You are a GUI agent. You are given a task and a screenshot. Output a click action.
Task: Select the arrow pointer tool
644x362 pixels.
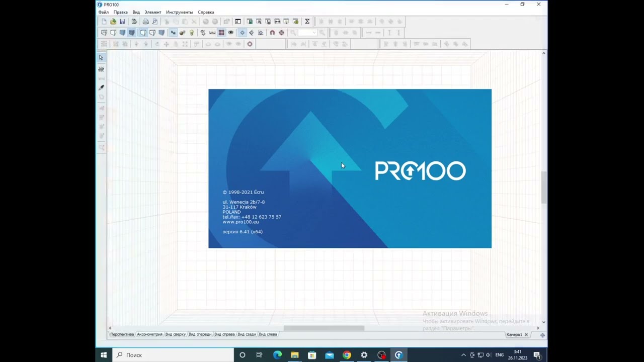tap(101, 58)
